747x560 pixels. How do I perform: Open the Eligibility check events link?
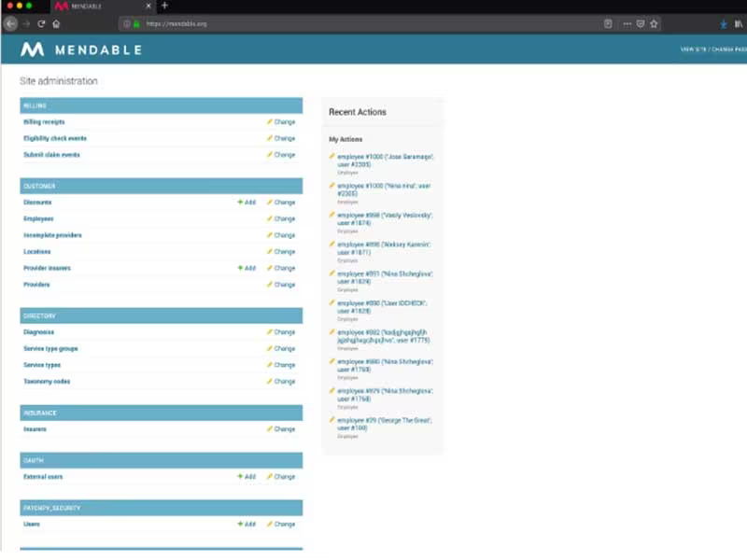(55, 138)
